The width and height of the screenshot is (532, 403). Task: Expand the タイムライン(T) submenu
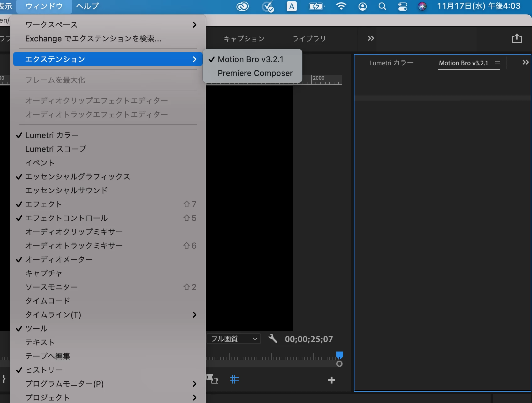pos(108,314)
